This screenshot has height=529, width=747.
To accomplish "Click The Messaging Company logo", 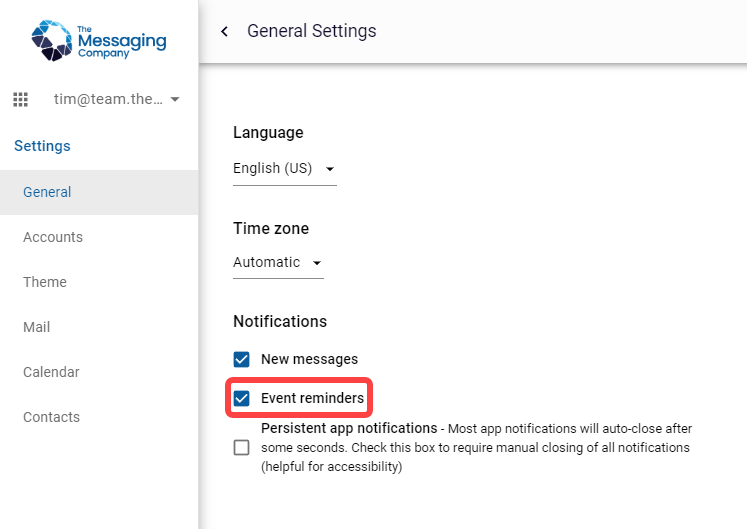I will [x=99, y=41].
